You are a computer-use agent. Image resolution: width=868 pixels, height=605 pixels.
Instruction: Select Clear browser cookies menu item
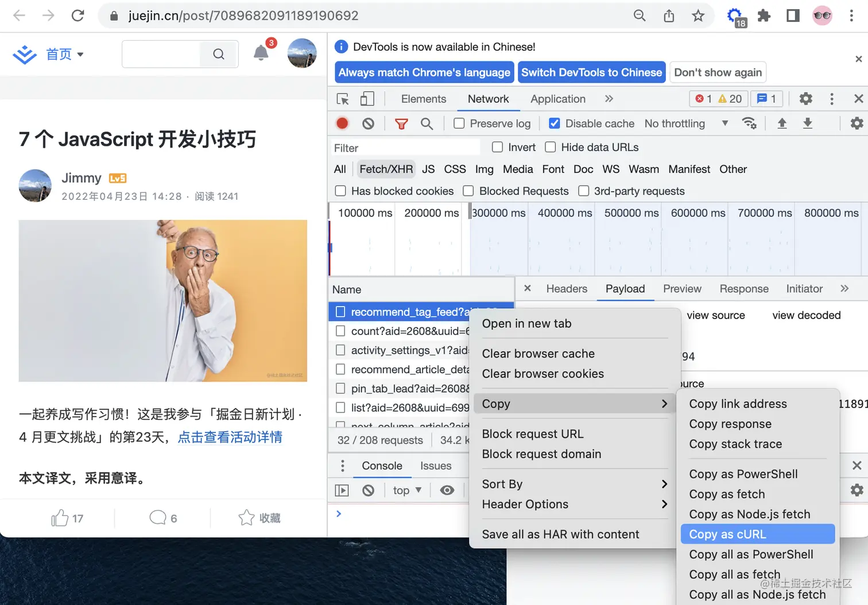[x=575, y=374]
